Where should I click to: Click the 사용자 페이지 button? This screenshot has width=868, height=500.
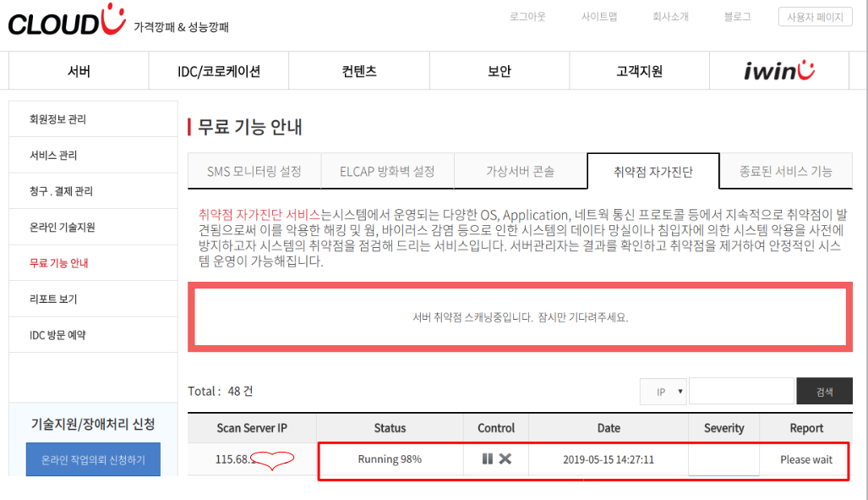(x=815, y=17)
